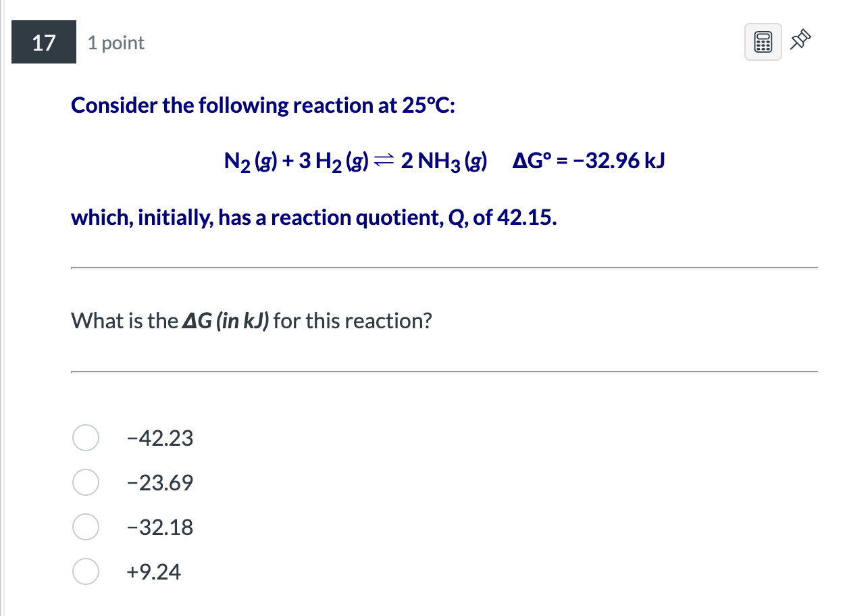Click the chemical equation text
The image size is (847, 616).
click(356, 160)
